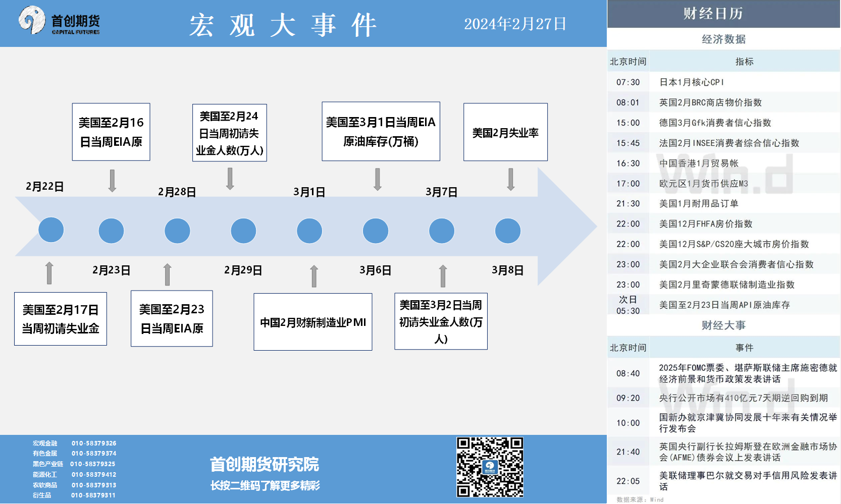Click the 数据来源: Wind footnote
Screen dimensions: 841x504
(x=640, y=499)
